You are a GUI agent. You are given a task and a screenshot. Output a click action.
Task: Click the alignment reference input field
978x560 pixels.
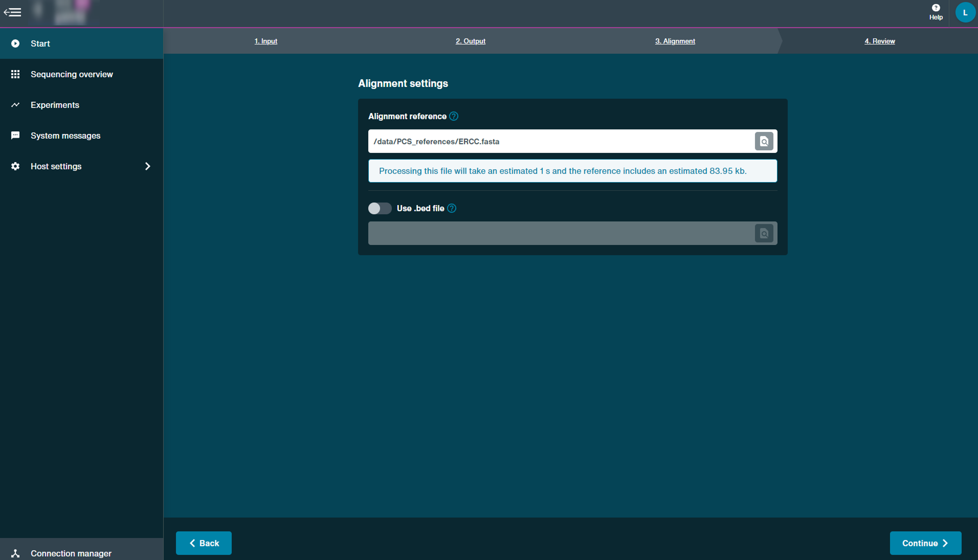tap(563, 141)
